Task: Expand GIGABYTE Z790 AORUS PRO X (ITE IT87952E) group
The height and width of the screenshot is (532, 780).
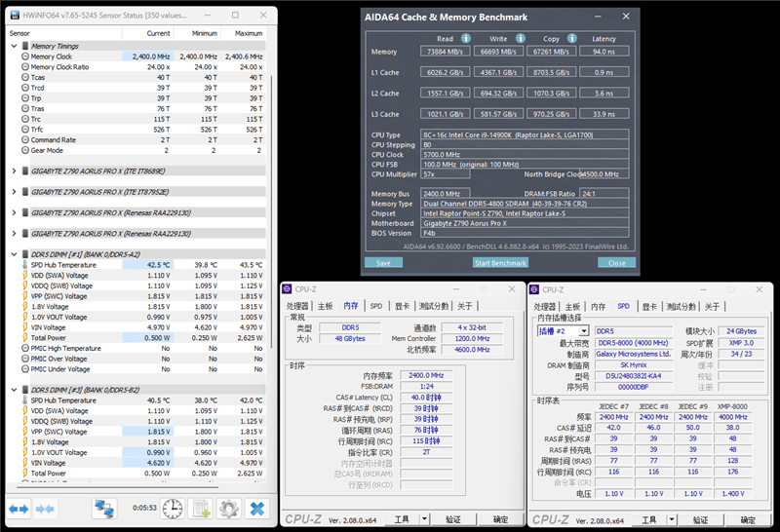Action: click(x=14, y=192)
